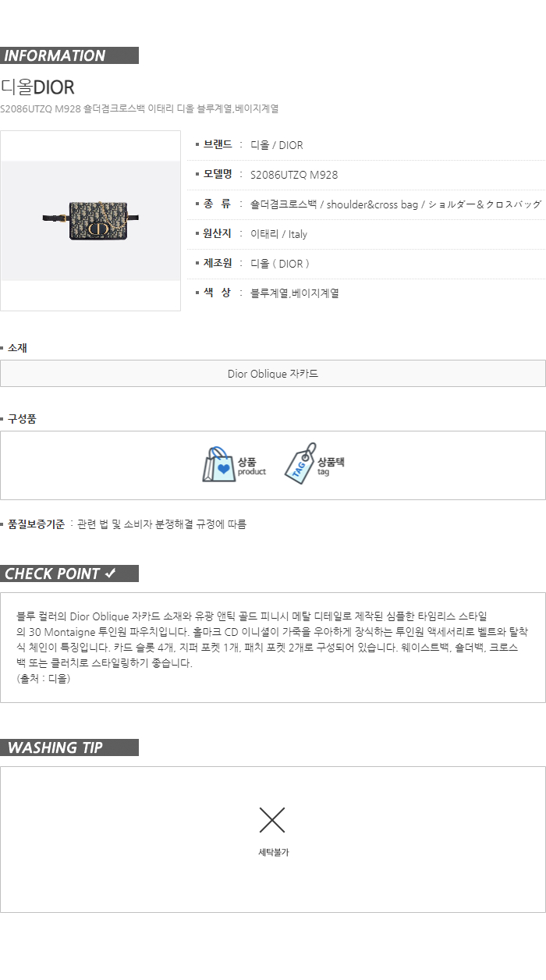Click the Dior bag product thumbnail

click(90, 221)
